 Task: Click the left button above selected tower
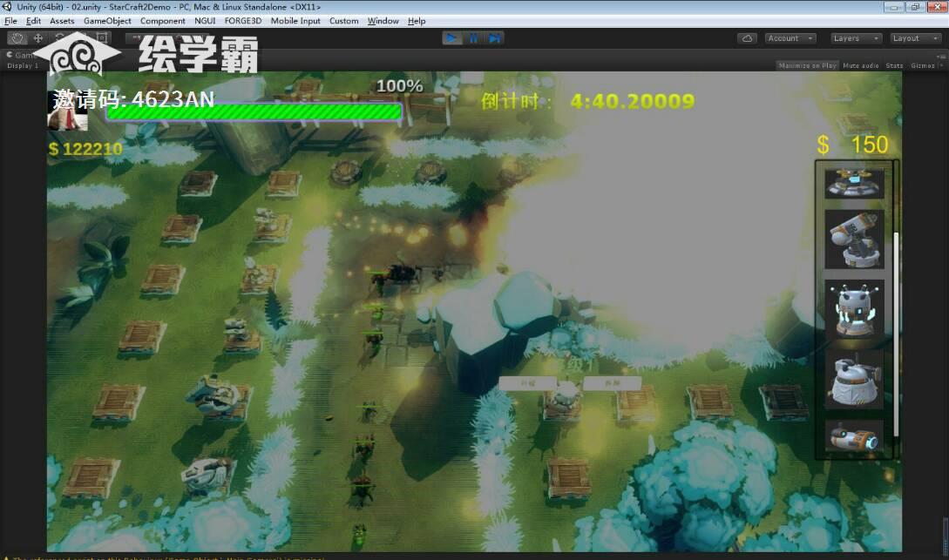[527, 383]
